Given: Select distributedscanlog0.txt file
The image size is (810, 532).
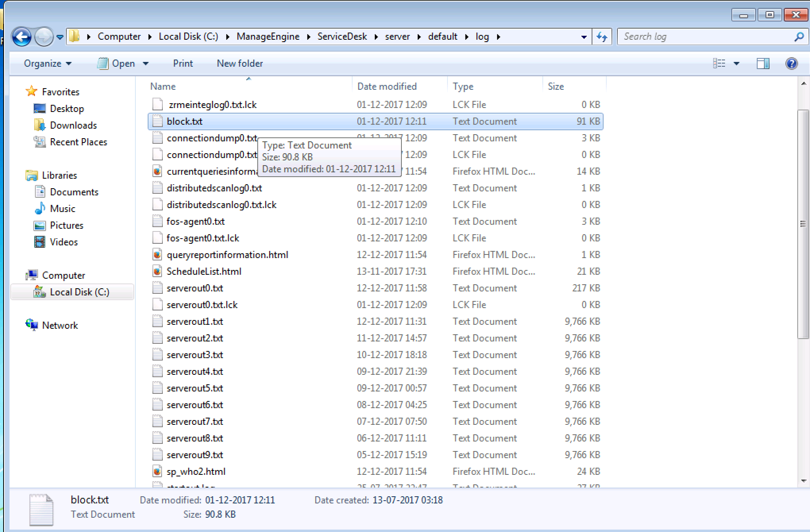Looking at the screenshot, I should (x=214, y=188).
